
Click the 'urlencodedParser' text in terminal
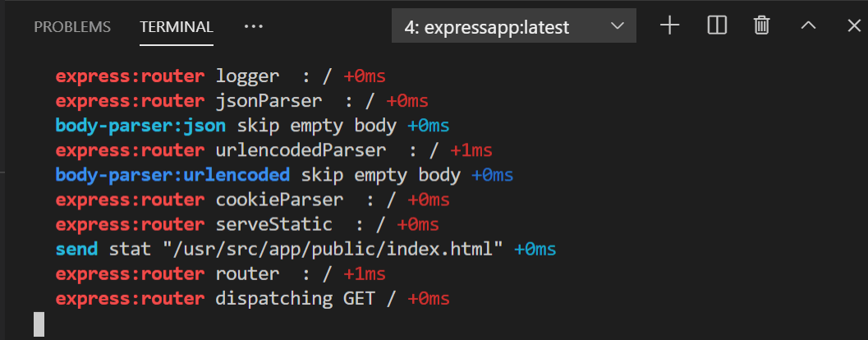tap(301, 150)
